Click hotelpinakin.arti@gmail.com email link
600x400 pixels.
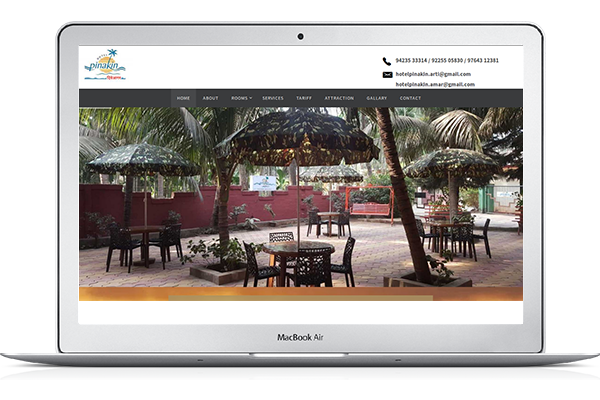[433, 74]
